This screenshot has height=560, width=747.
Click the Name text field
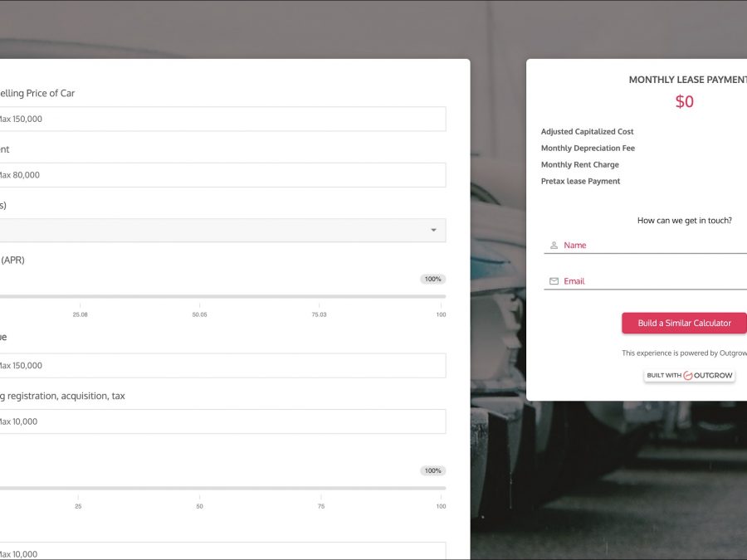(x=652, y=246)
